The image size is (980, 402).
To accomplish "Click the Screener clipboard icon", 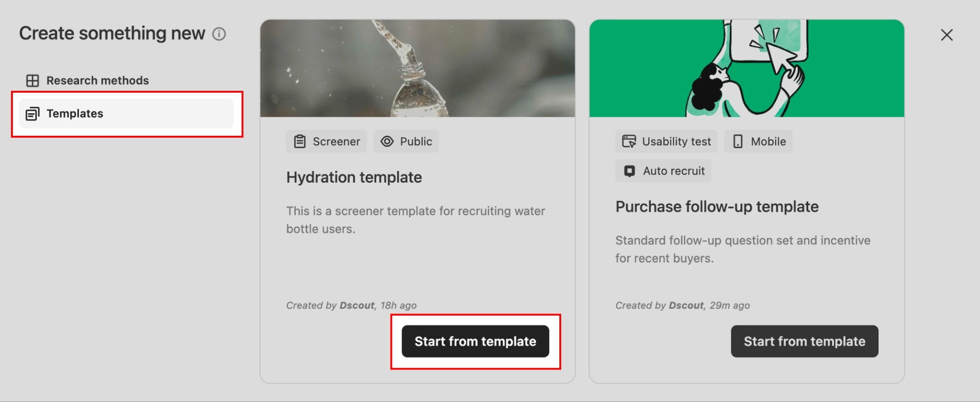I will [300, 141].
